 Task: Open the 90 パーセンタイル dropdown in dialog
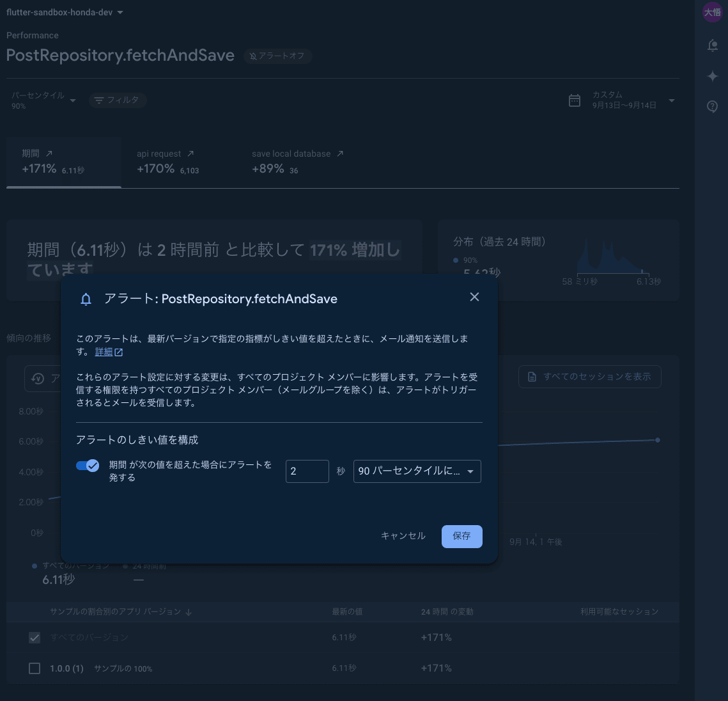click(x=417, y=471)
